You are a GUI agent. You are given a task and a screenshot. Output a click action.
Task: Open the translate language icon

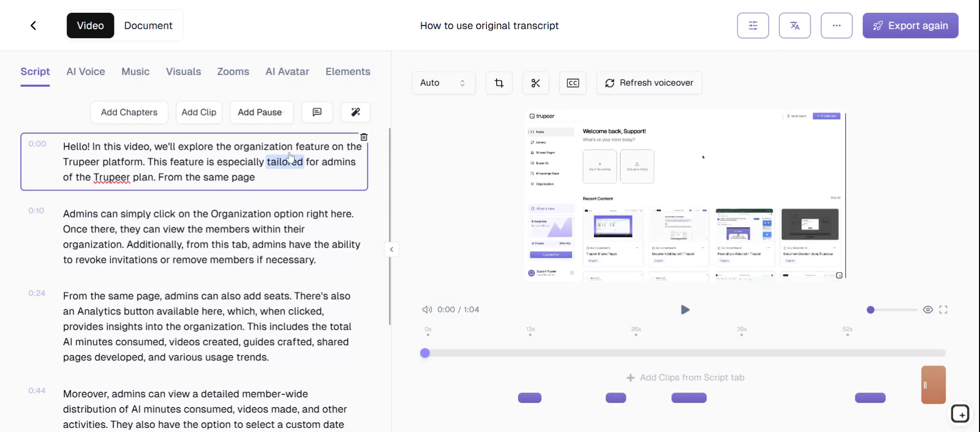pos(795,26)
